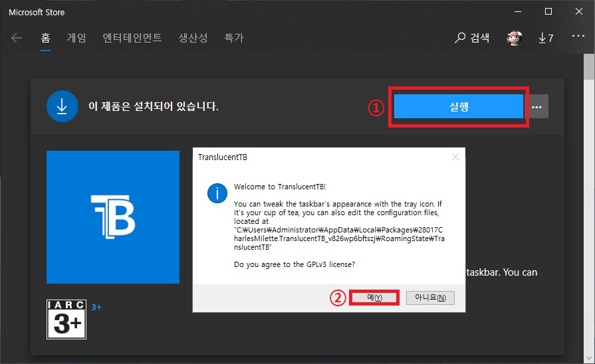
Task: Open the 홈 tab
Action: [x=45, y=38]
